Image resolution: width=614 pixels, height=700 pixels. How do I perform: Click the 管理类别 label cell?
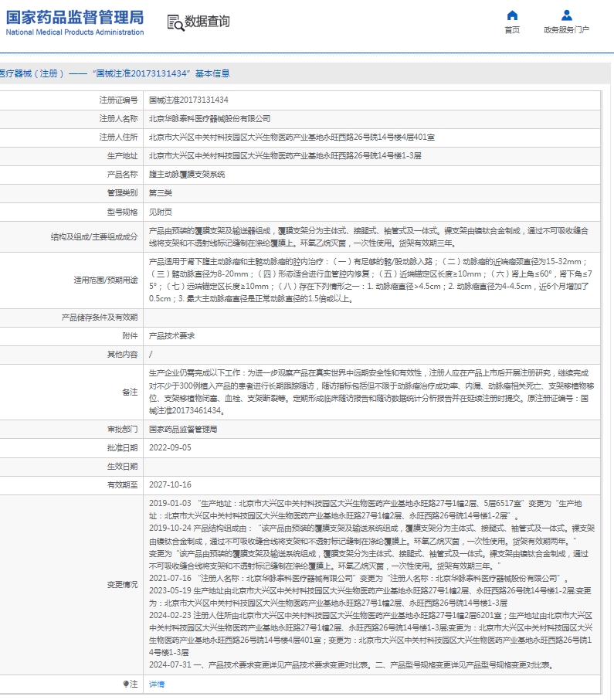pyautogui.click(x=71, y=193)
